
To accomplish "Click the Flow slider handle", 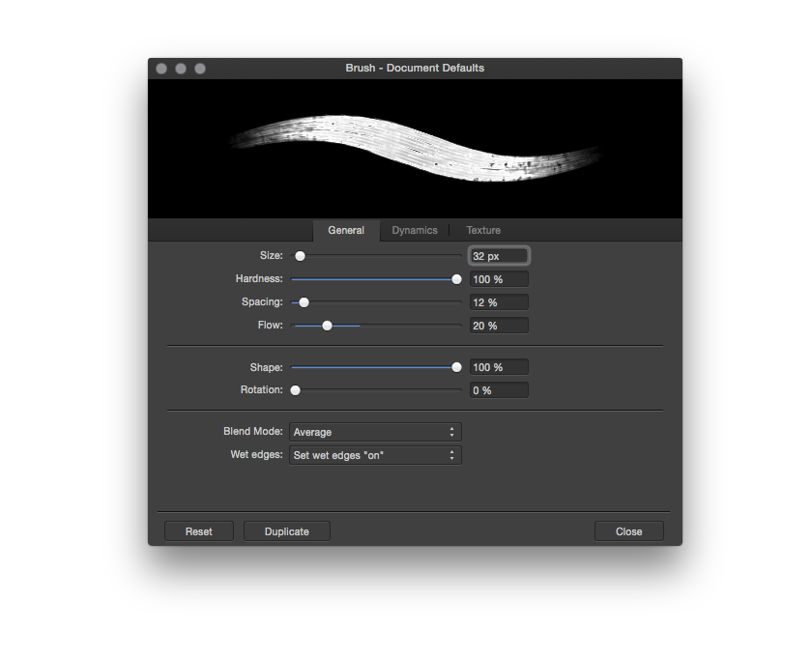I will coord(327,326).
